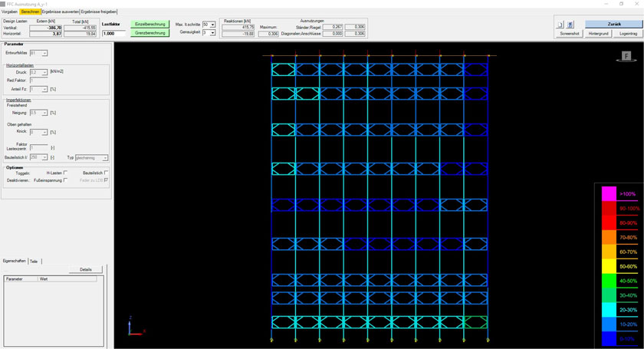
Task: Open the Genauigkeit dropdown
Action: (x=213, y=32)
